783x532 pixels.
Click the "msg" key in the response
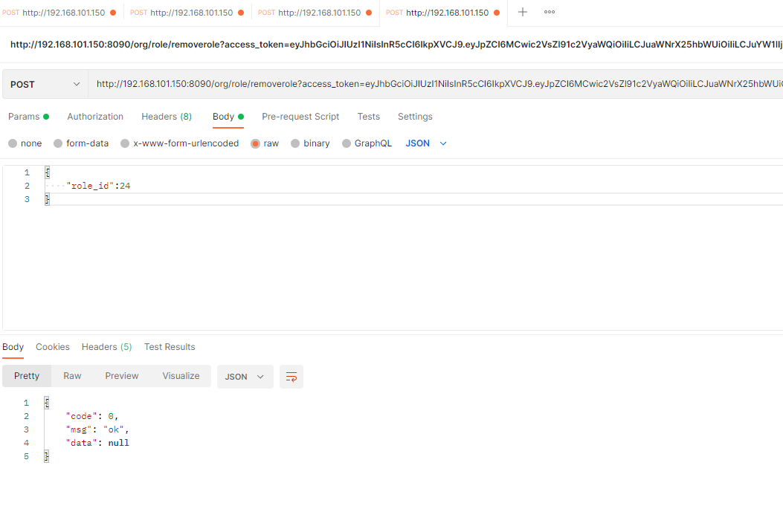pos(78,430)
